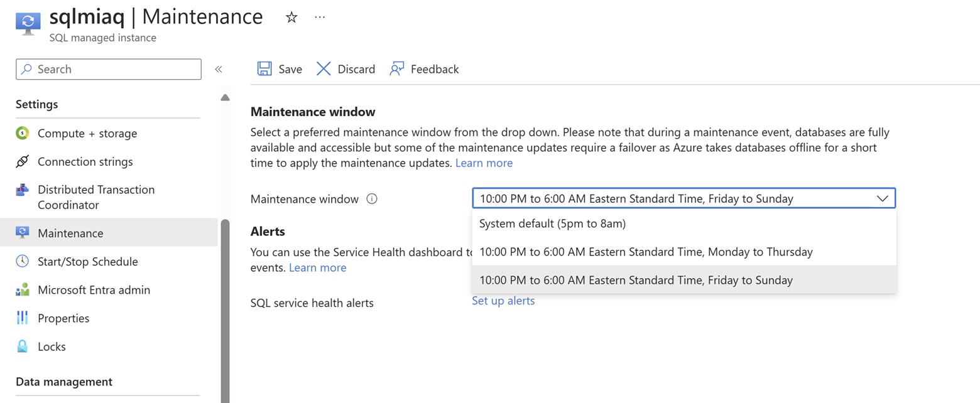980x403 pixels.
Task: Save the maintenance window changes
Action: coord(280,69)
